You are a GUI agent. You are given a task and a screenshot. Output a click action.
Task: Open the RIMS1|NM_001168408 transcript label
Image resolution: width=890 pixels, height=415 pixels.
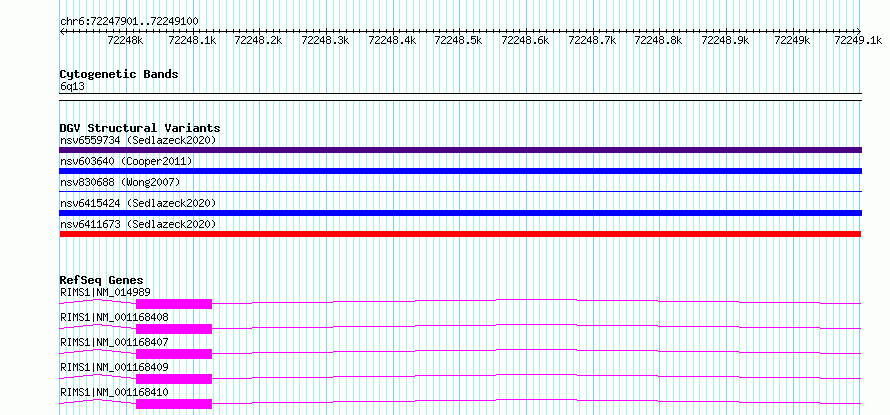(114, 317)
